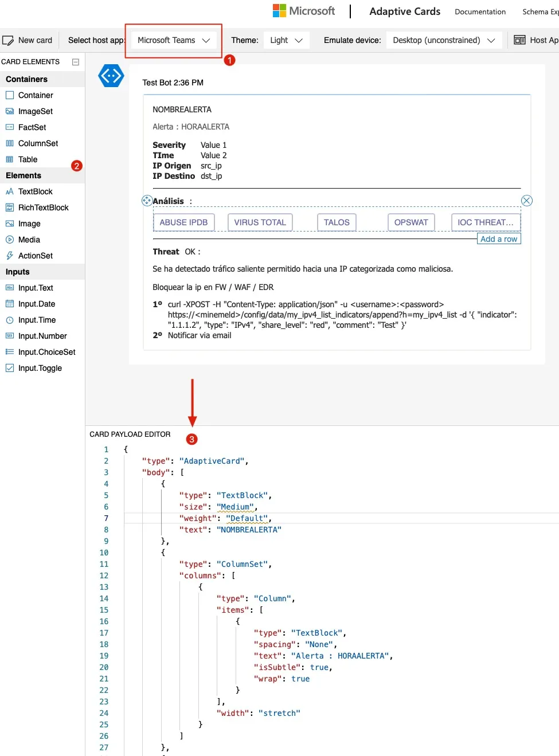The height and width of the screenshot is (756, 559).
Task: Select the Table label in Containers
Action: [28, 159]
